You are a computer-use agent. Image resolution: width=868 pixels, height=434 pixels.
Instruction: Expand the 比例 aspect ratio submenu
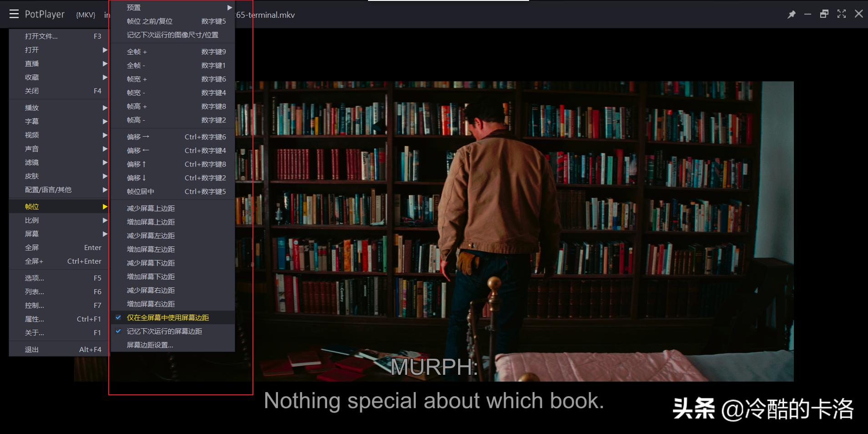click(59, 220)
